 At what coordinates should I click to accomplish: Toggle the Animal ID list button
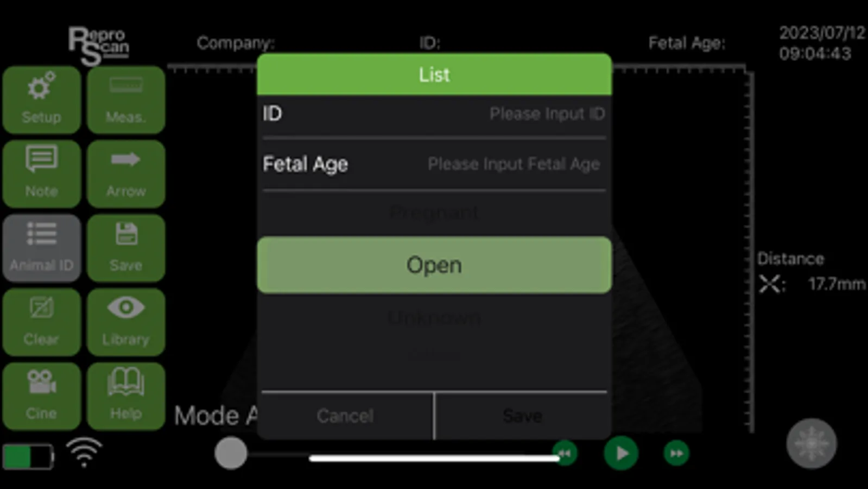coord(42,248)
